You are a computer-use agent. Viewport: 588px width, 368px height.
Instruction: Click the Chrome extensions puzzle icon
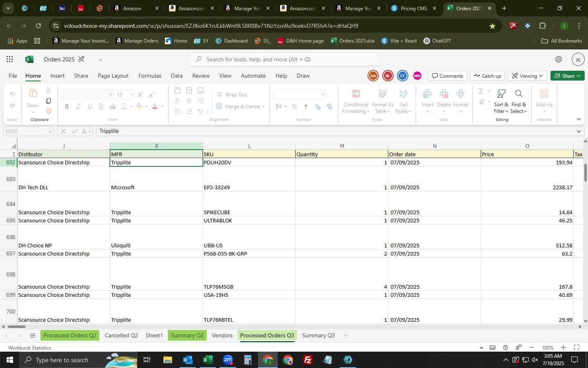[x=542, y=26]
